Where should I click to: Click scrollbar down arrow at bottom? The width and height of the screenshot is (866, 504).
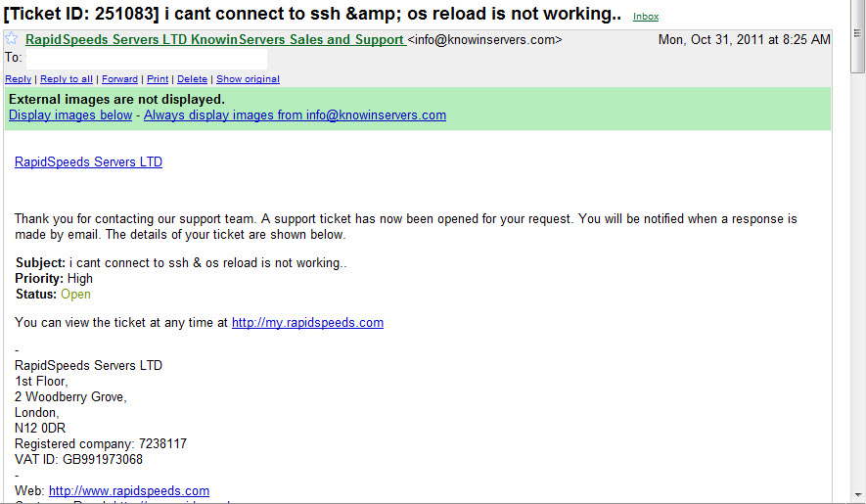pyautogui.click(x=858, y=495)
